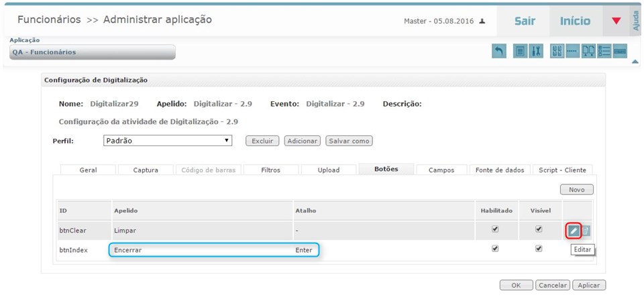Open the Perfil dropdown showing Padrão
This screenshot has height=297, width=644.
point(168,141)
